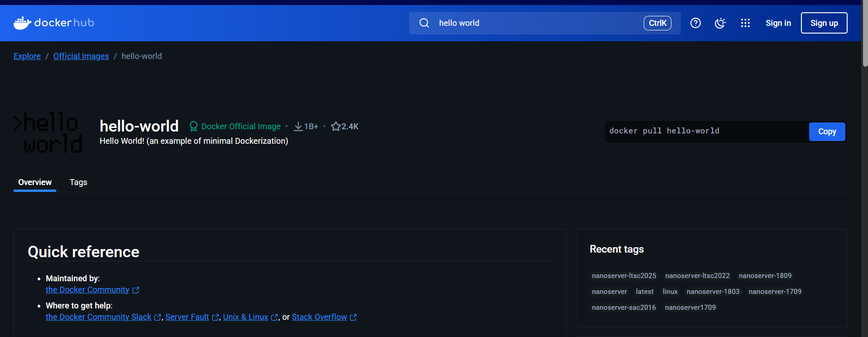Click the Docker Hub whale logo
The width and height of the screenshot is (868, 337).
pyautogui.click(x=22, y=23)
